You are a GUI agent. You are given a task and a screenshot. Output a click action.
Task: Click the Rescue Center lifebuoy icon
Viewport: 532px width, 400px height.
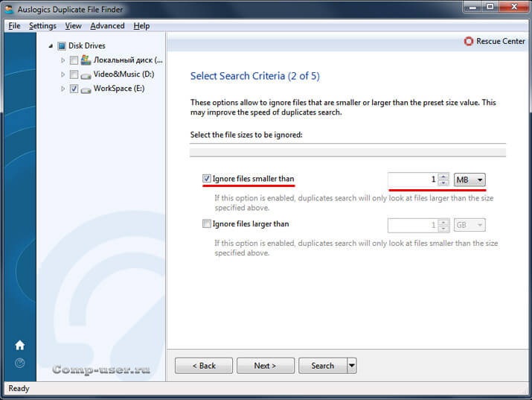pyautogui.click(x=469, y=41)
